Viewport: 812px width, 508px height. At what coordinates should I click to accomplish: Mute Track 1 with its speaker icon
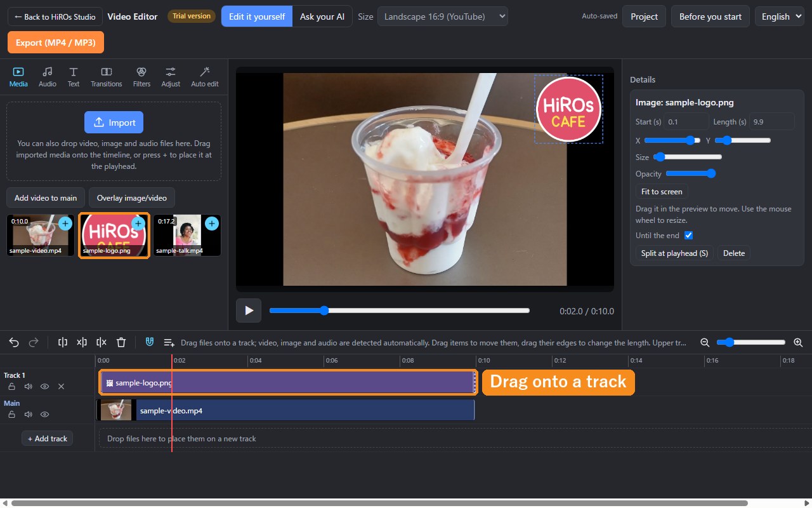[x=28, y=386]
